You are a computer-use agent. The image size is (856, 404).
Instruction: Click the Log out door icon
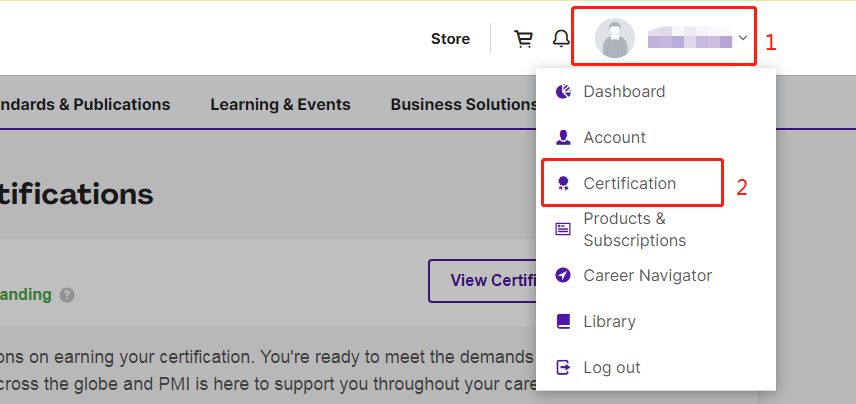coord(563,367)
